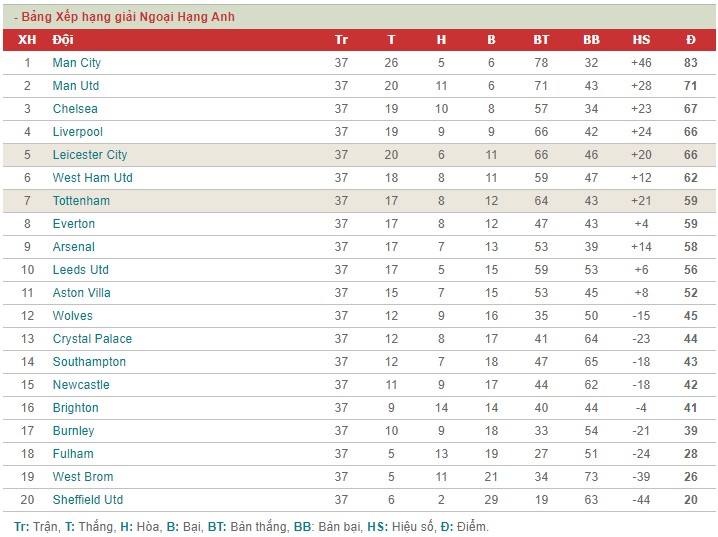
Task: Click Tottenham team name
Action: pyautogui.click(x=81, y=201)
